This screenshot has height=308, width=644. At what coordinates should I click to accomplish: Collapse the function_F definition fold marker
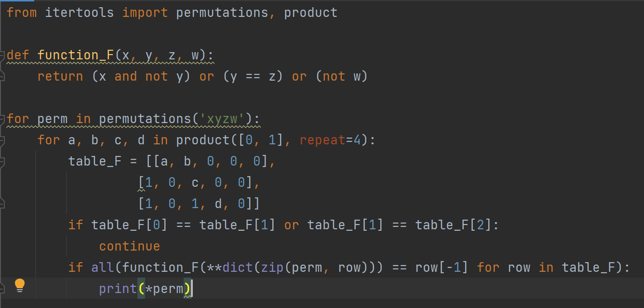pos(3,55)
